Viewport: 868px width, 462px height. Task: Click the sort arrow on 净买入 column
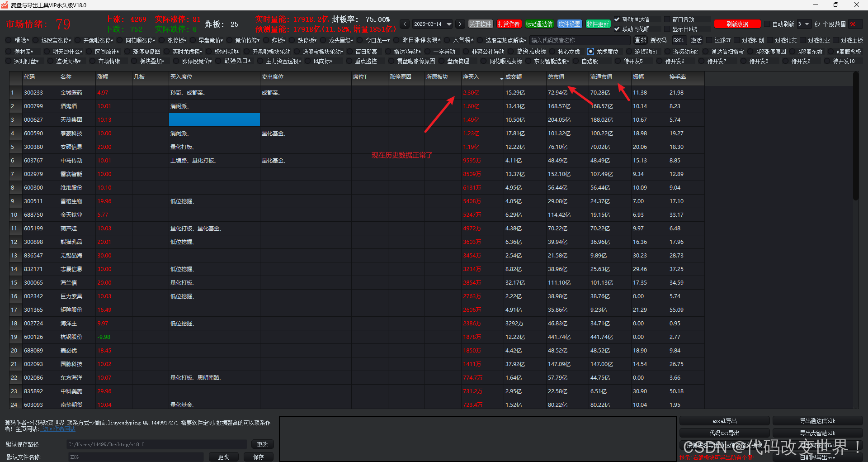[501, 79]
